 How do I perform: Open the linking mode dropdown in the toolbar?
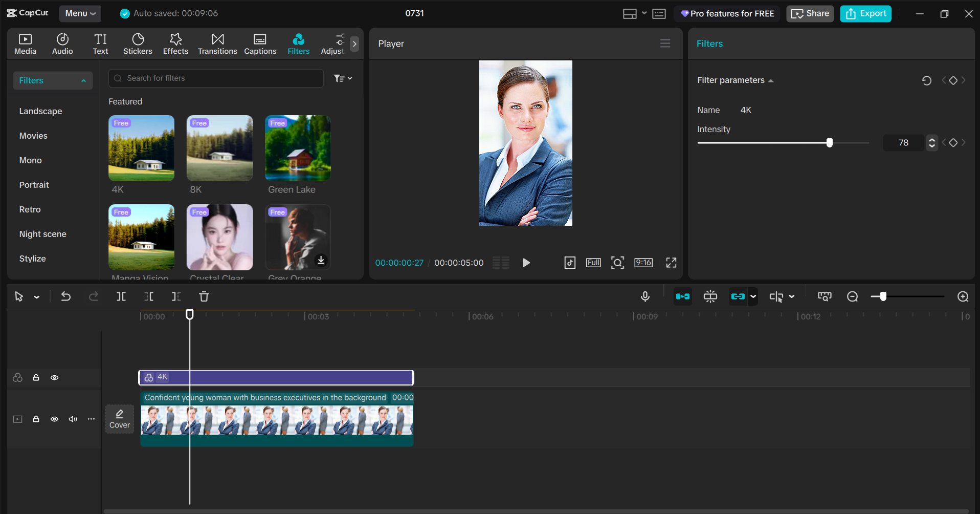(x=752, y=296)
